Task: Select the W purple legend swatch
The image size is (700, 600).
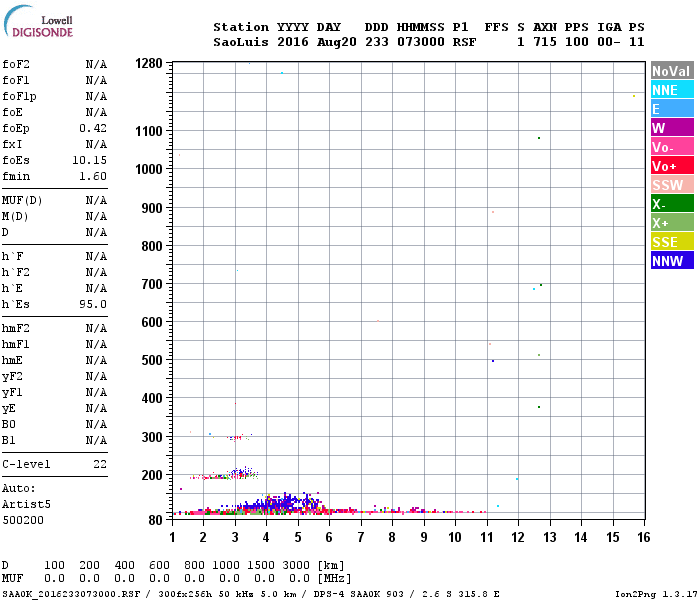Action: [x=671, y=128]
